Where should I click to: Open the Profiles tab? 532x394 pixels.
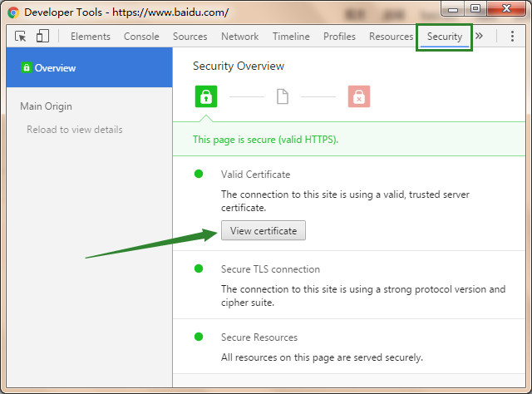point(339,37)
